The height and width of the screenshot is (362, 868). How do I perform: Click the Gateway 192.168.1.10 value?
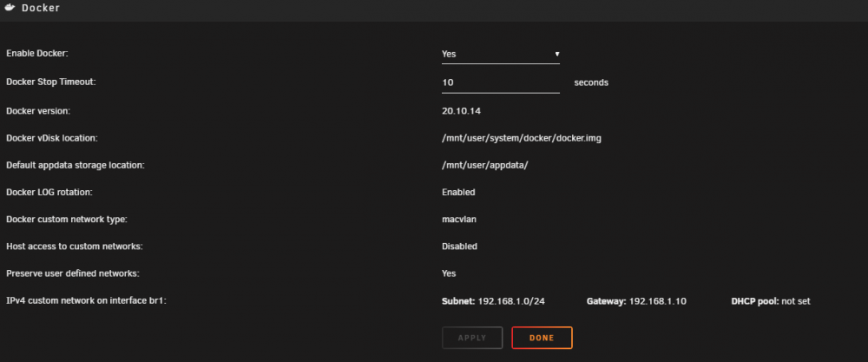(x=636, y=301)
